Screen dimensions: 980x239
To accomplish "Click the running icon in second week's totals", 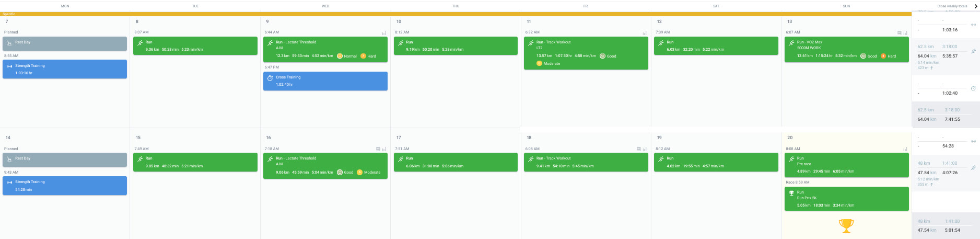I will click(973, 168).
